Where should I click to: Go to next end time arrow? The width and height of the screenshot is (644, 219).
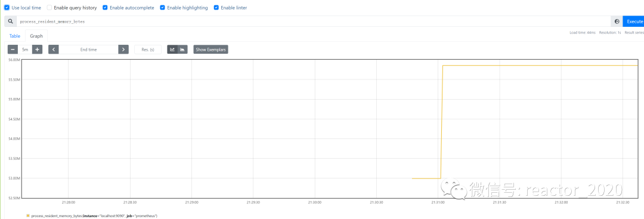pos(123,50)
